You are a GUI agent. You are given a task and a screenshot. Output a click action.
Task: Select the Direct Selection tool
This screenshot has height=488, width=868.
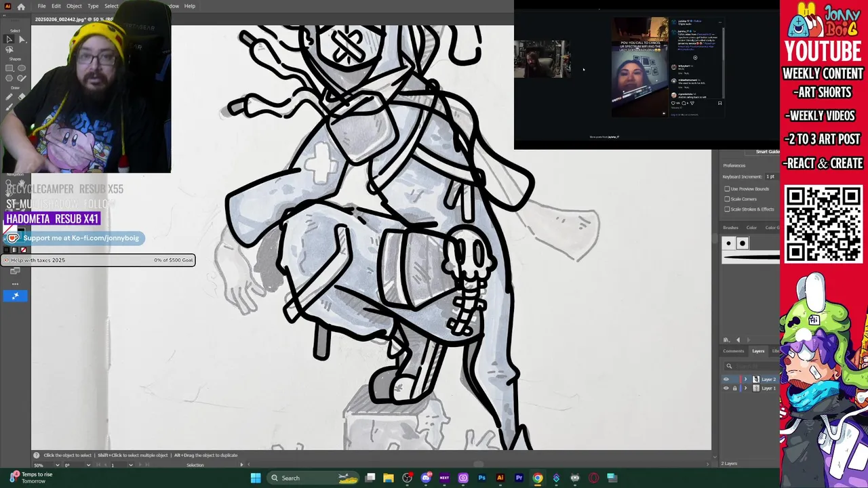pos(22,39)
